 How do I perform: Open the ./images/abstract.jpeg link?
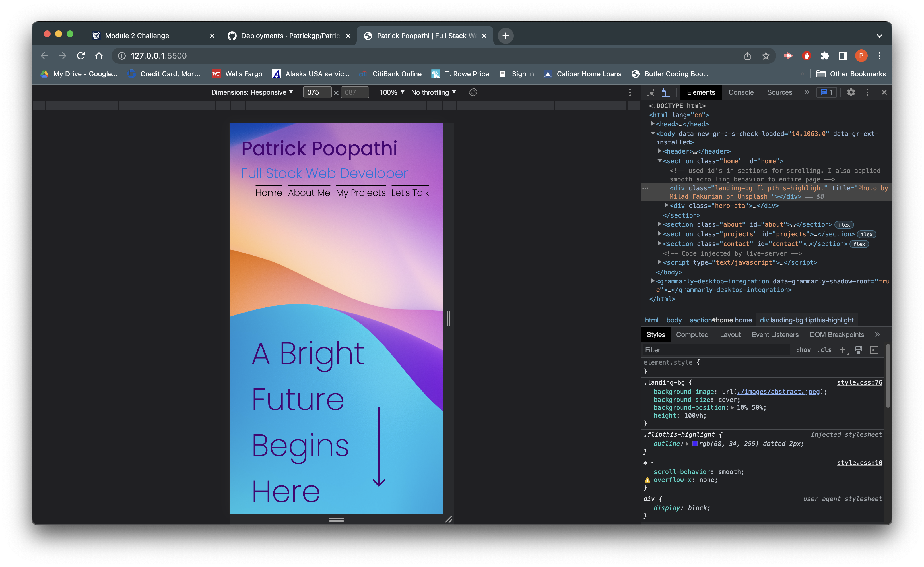[778, 392]
